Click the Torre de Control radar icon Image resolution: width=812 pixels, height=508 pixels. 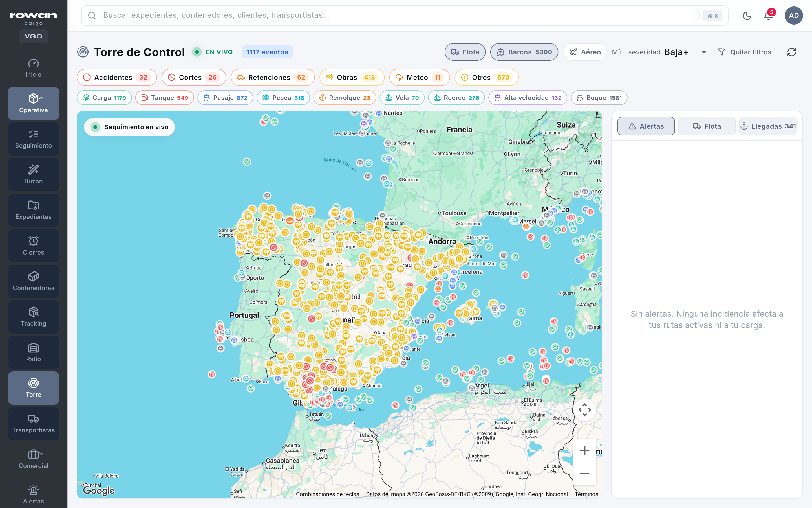coord(83,52)
